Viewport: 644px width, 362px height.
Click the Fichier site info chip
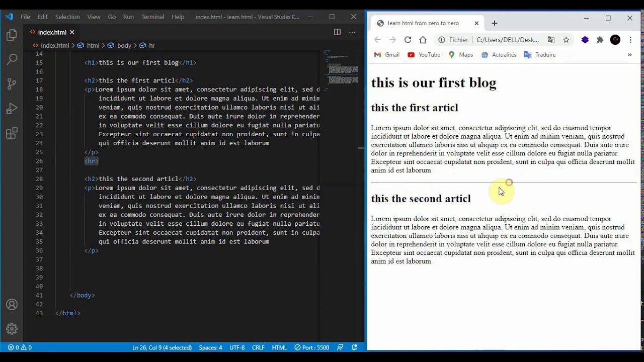point(453,40)
